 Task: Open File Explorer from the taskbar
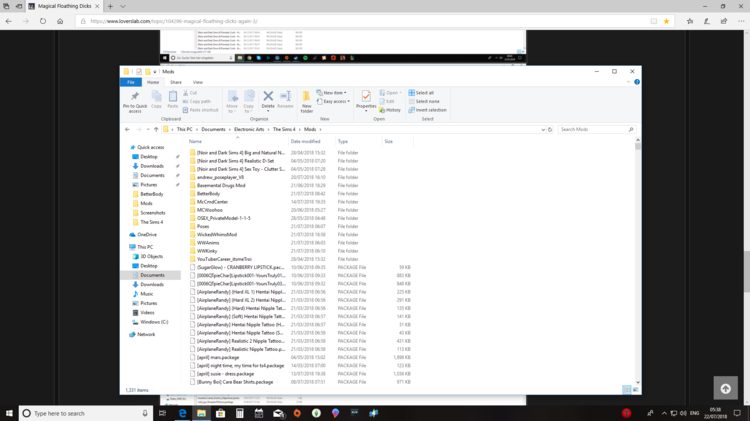tap(201, 413)
